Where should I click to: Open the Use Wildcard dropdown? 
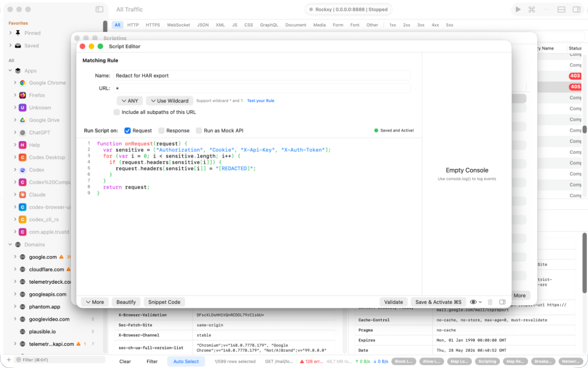click(x=169, y=100)
